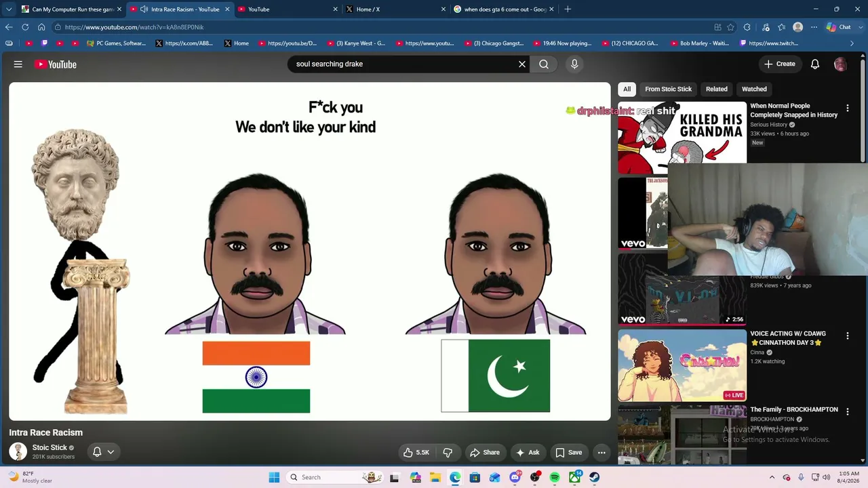Open the Stoic Stick channel avatar
The image size is (868, 488).
click(x=18, y=451)
